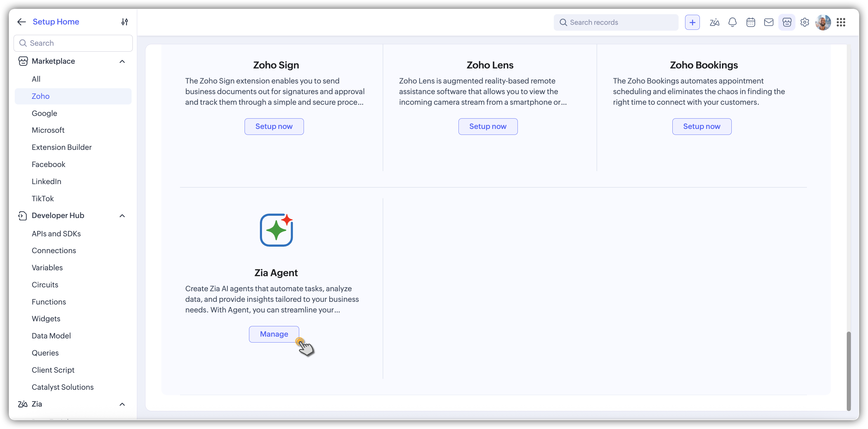Open the apps grid launcher
Screen dimensions: 868x429
841,22
